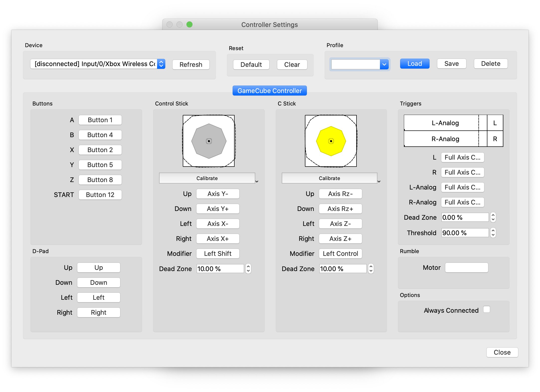Change the C Stick Modifier binding
540x392 pixels.
point(340,254)
